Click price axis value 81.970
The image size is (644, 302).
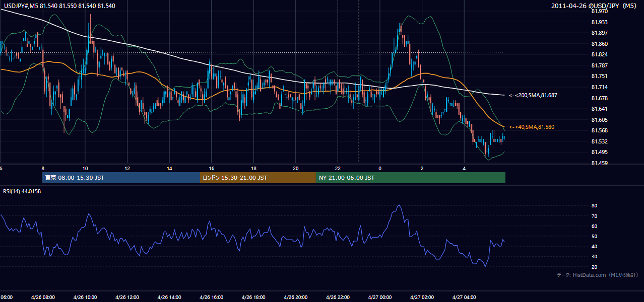pos(599,11)
